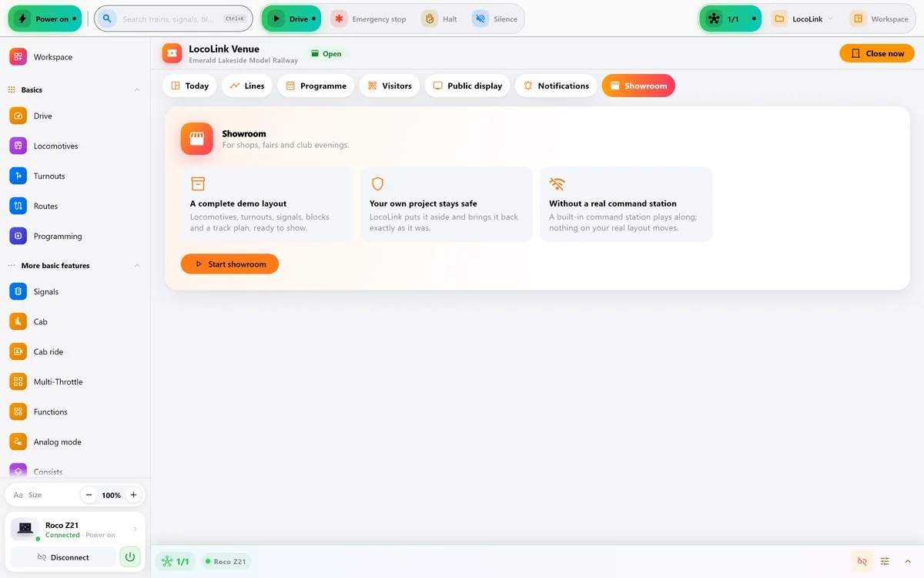The image size is (924, 578).
Task: Toggle the Drive mode button in top bar
Action: point(291,18)
